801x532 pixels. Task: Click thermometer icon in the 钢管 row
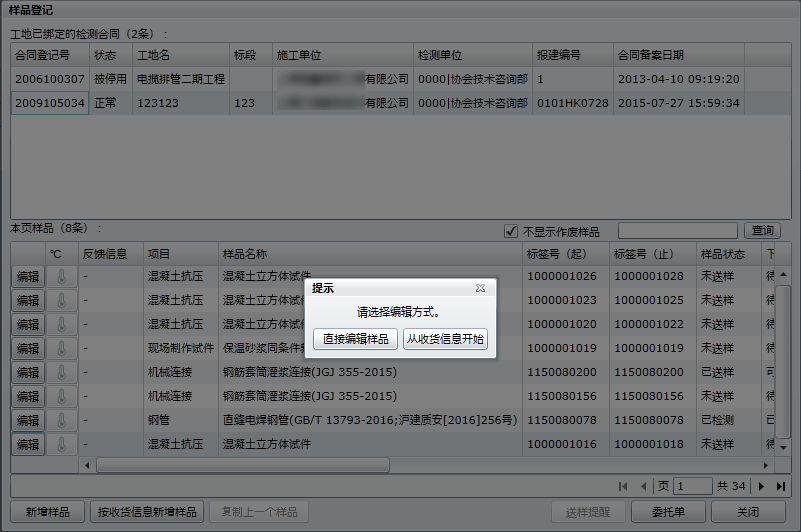[61, 420]
